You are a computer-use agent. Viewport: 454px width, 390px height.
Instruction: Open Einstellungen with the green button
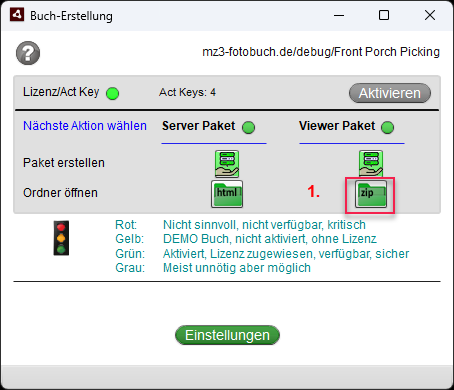227,335
